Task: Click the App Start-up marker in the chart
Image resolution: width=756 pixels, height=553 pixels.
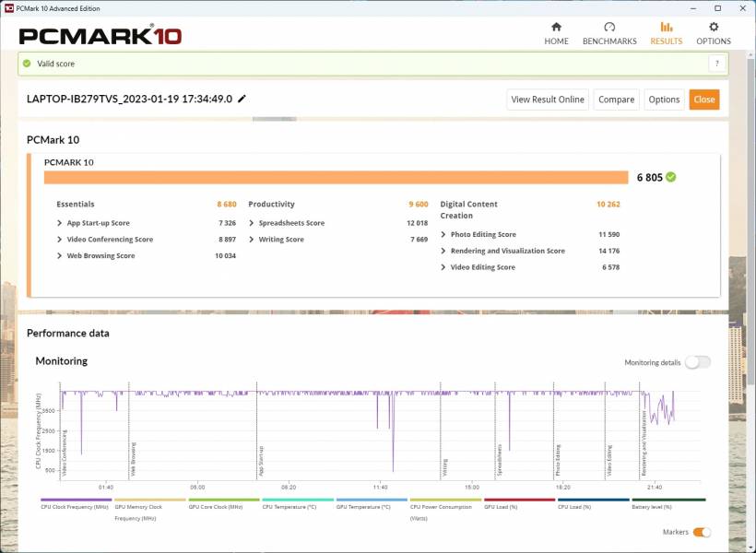Action: pyautogui.click(x=261, y=462)
